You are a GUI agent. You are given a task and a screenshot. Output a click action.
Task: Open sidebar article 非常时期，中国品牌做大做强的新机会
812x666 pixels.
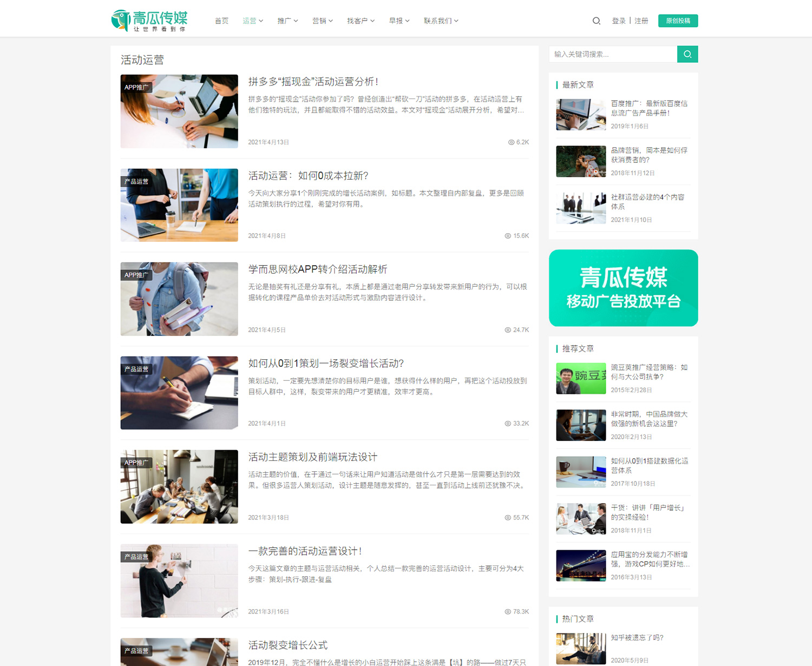[649, 419]
